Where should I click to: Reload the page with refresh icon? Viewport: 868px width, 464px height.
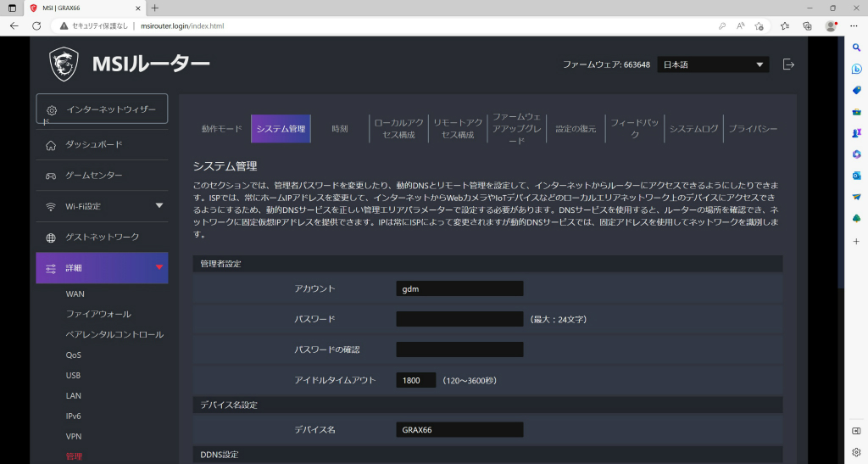pos(36,26)
